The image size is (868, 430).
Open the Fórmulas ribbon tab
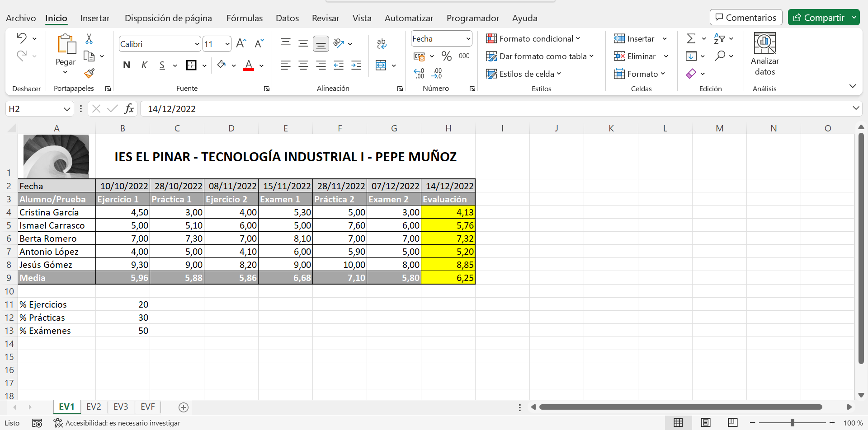tap(244, 18)
